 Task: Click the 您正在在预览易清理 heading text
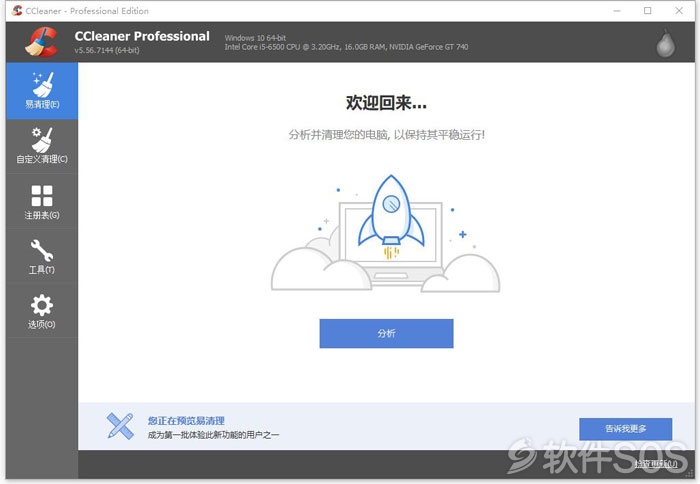186,421
